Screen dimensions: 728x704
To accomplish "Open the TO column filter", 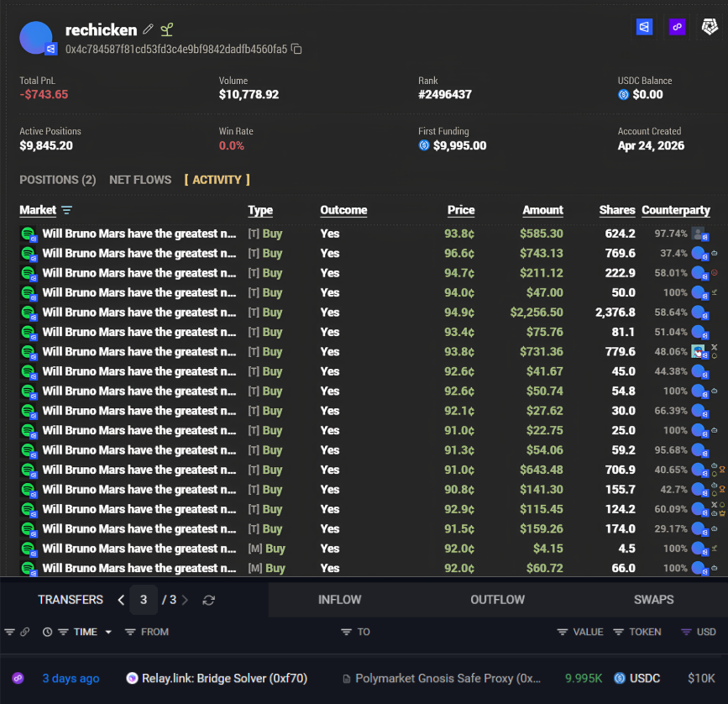I will point(346,632).
